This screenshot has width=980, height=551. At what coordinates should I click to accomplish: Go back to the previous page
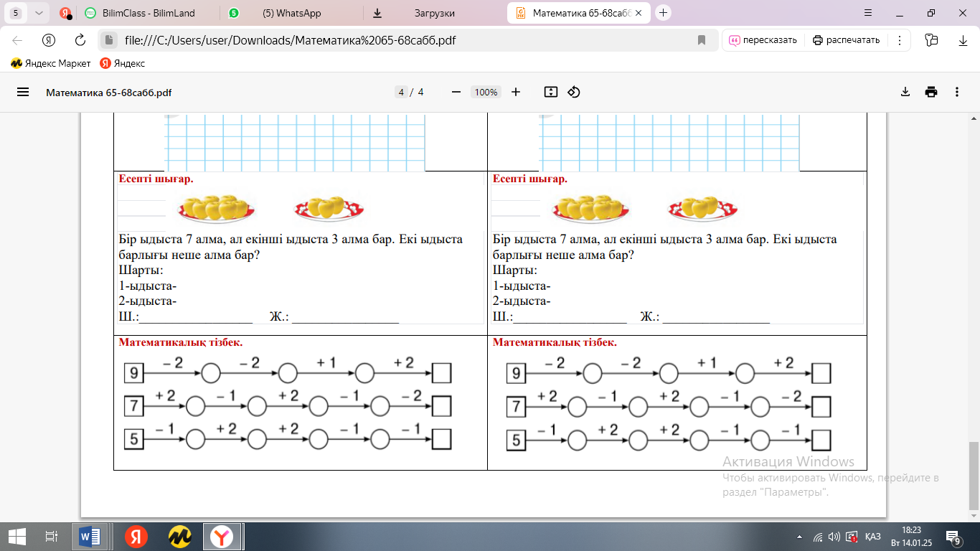point(17,40)
